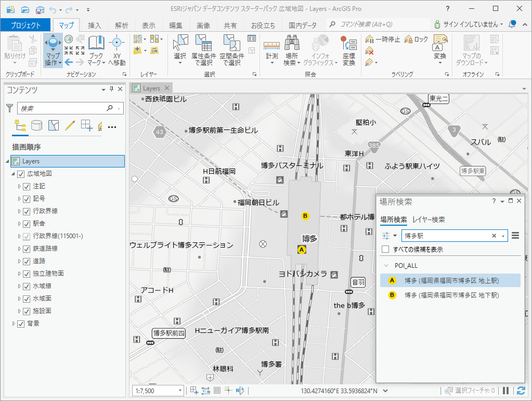The width and height of the screenshot is (532, 401).
Task: Open the Bookmarks (ブックマーク) tool
Action: [x=96, y=50]
